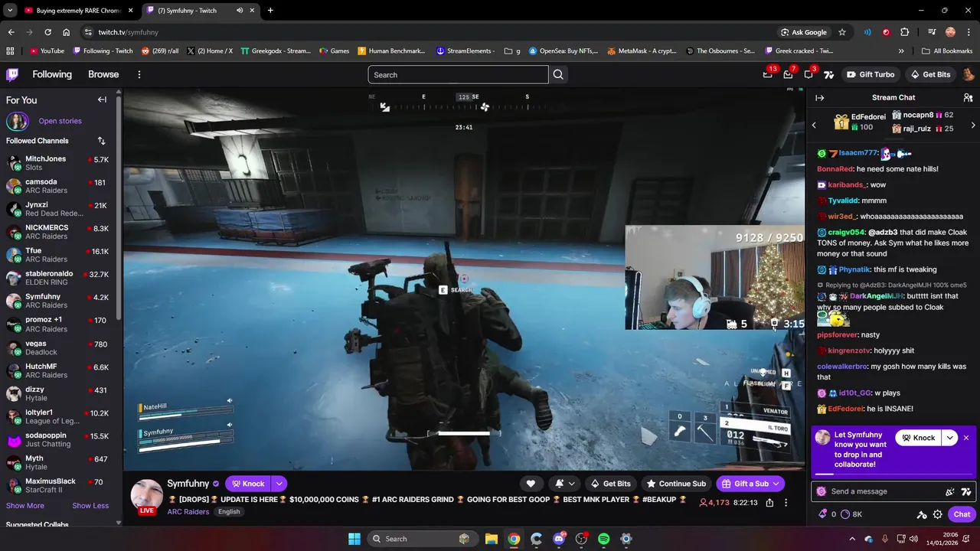Open the chat community users icon
This screenshot has height=551, width=980.
click(968, 97)
